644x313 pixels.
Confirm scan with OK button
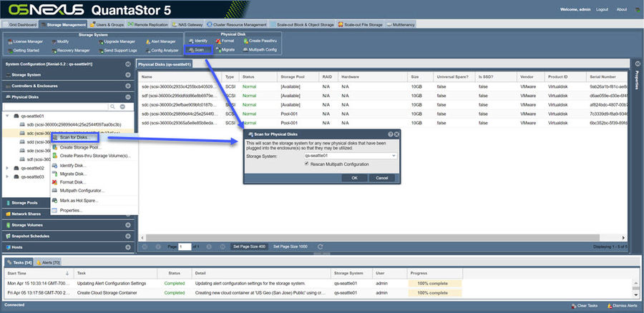[x=354, y=178]
